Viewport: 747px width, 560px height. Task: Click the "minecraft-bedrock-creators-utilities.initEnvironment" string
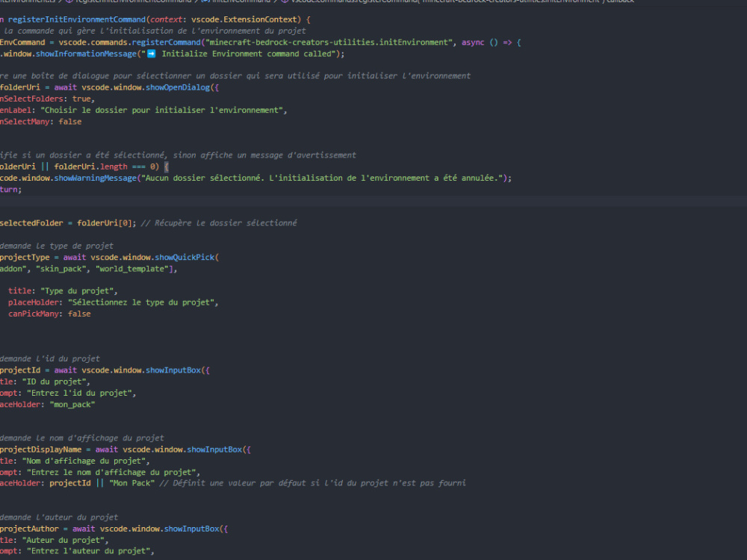tap(329, 43)
